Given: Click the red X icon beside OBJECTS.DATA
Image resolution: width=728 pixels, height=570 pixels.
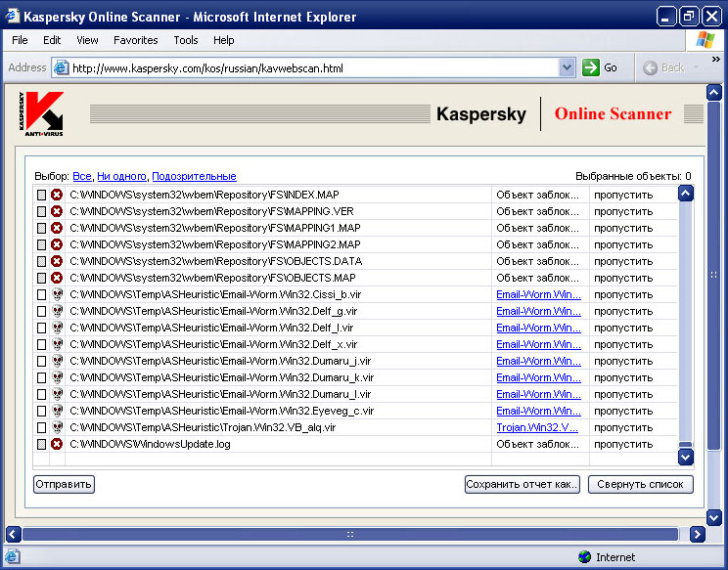Looking at the screenshot, I should (x=57, y=262).
